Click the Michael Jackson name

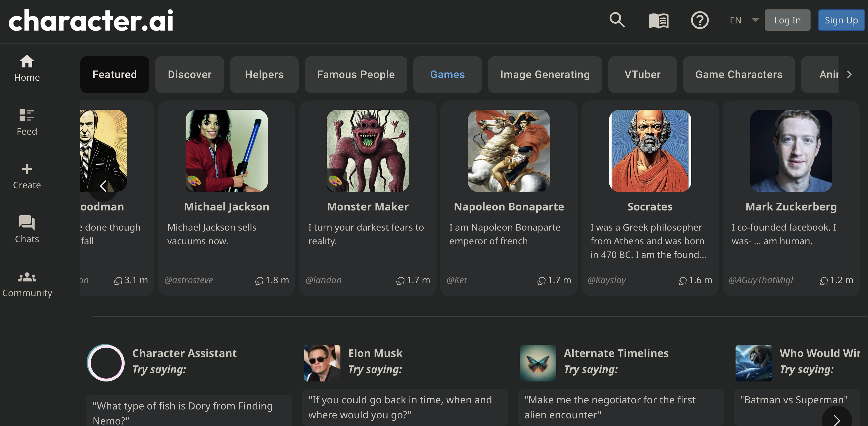[227, 206]
